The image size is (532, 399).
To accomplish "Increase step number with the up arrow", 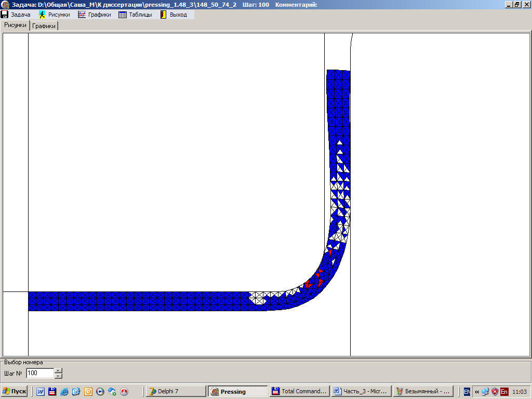I will (x=58, y=370).
